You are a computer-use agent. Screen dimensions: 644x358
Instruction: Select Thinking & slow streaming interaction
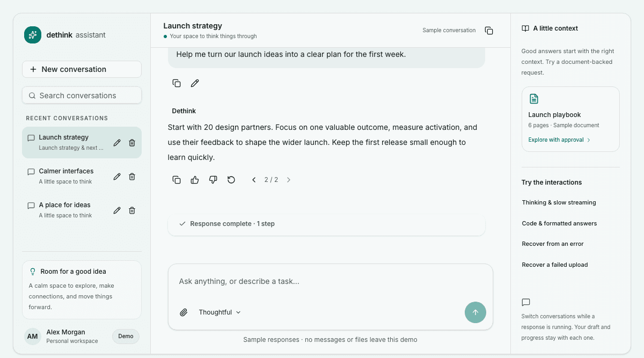pos(559,202)
